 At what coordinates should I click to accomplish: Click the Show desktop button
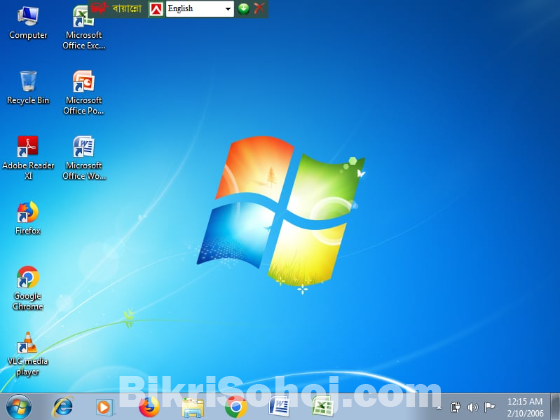[555, 407]
